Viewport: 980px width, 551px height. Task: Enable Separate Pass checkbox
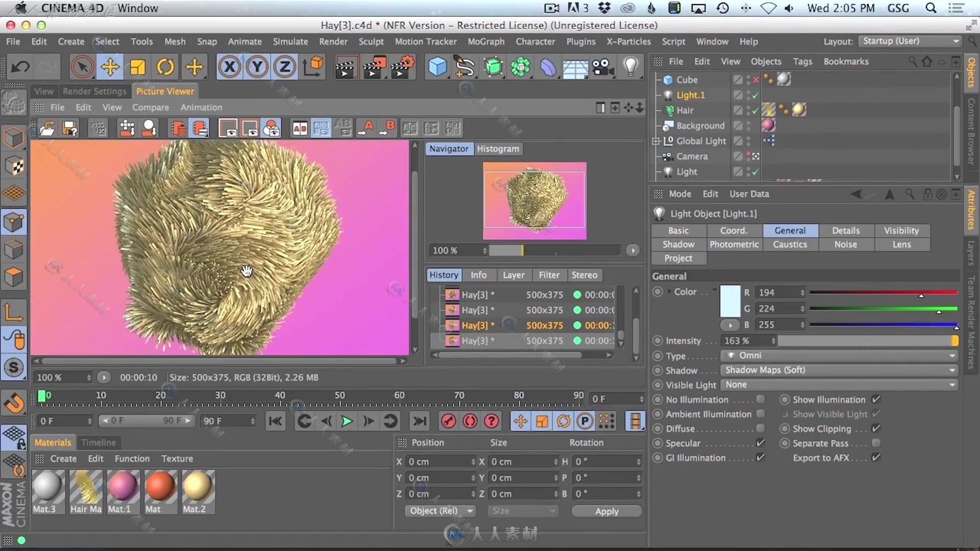coord(876,443)
